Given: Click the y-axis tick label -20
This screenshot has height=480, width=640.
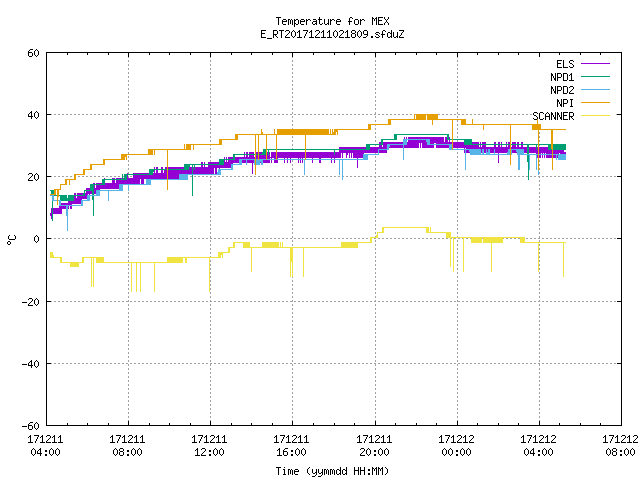Looking at the screenshot, I should [x=31, y=302].
